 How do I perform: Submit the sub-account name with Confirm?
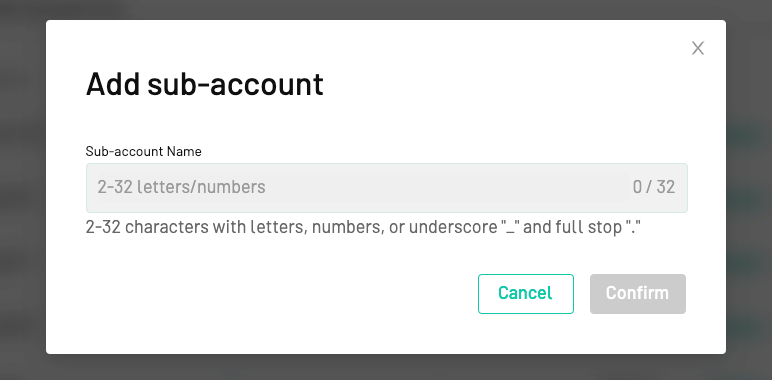pyautogui.click(x=638, y=294)
